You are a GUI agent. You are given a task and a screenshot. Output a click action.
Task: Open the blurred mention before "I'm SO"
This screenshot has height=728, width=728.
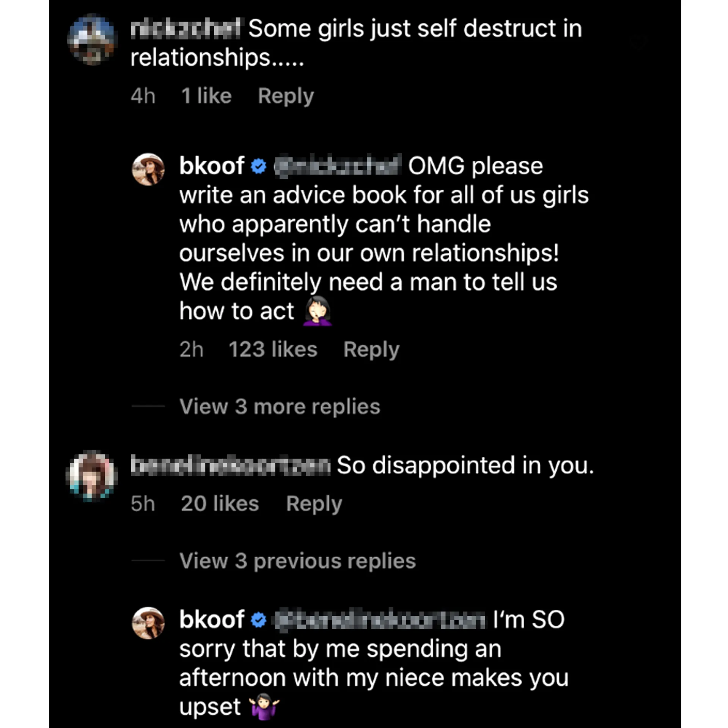379,620
